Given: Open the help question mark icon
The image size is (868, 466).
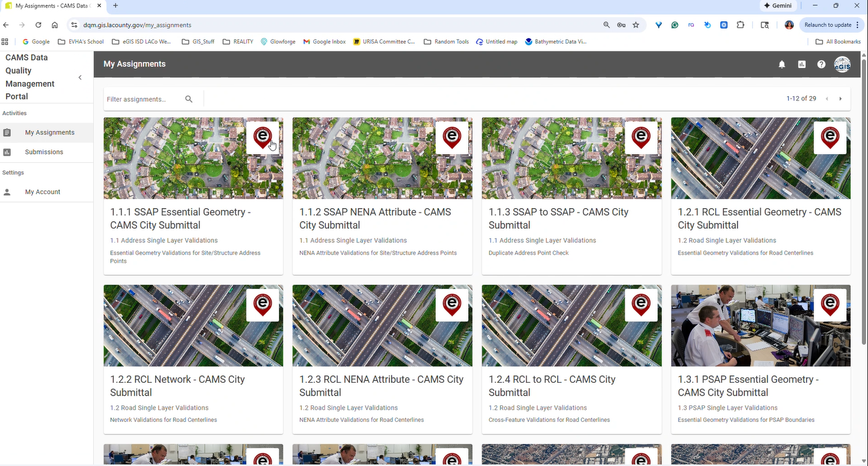Looking at the screenshot, I should 821,64.
